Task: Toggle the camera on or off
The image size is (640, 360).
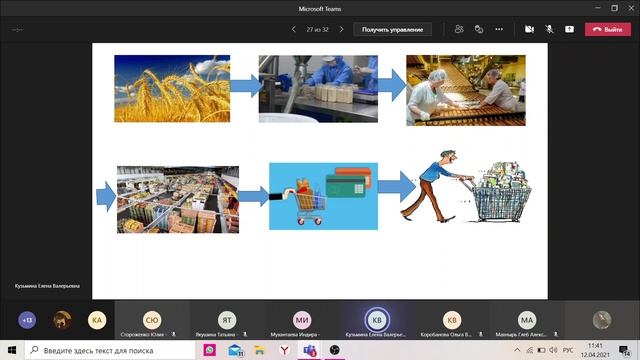Action: tap(529, 29)
